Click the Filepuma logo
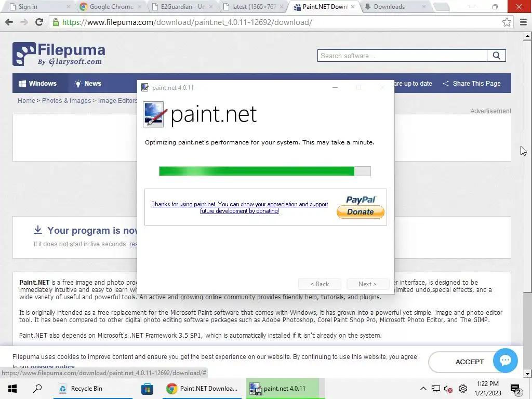Viewport: 532px width, 399px height. click(x=59, y=54)
